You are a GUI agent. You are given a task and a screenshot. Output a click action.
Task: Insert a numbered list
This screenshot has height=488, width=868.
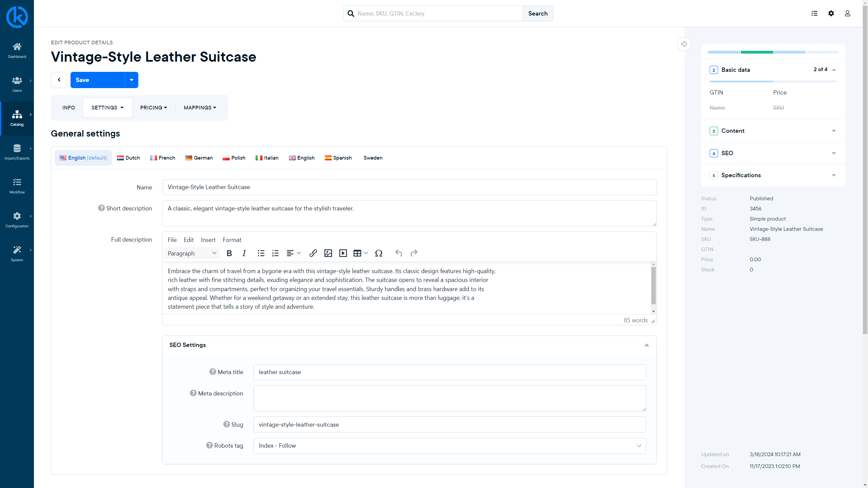(x=275, y=253)
